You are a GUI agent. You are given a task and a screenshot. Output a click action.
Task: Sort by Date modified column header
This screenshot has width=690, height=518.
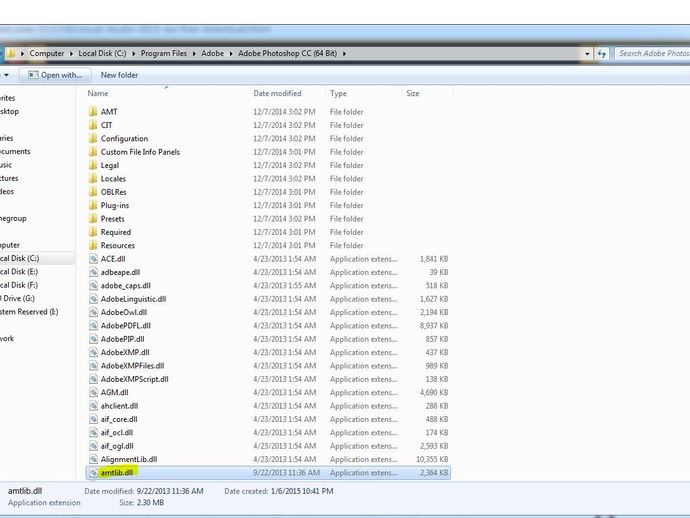[277, 93]
